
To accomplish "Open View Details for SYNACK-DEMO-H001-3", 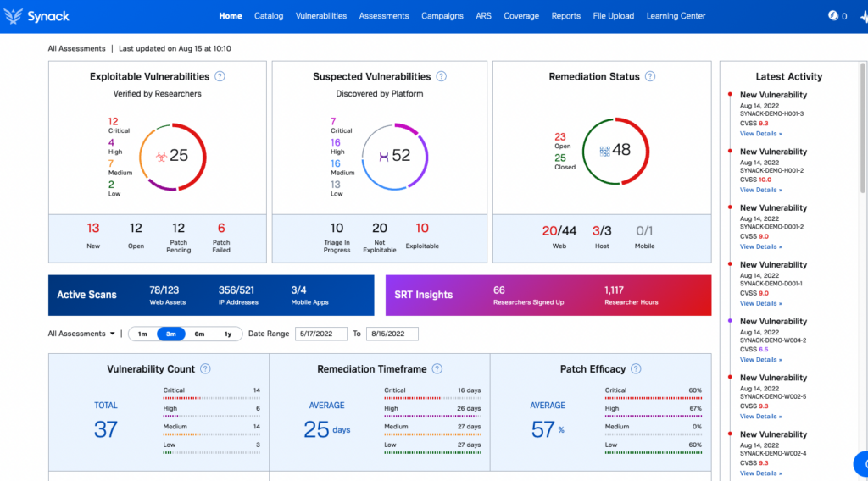I will [x=760, y=133].
